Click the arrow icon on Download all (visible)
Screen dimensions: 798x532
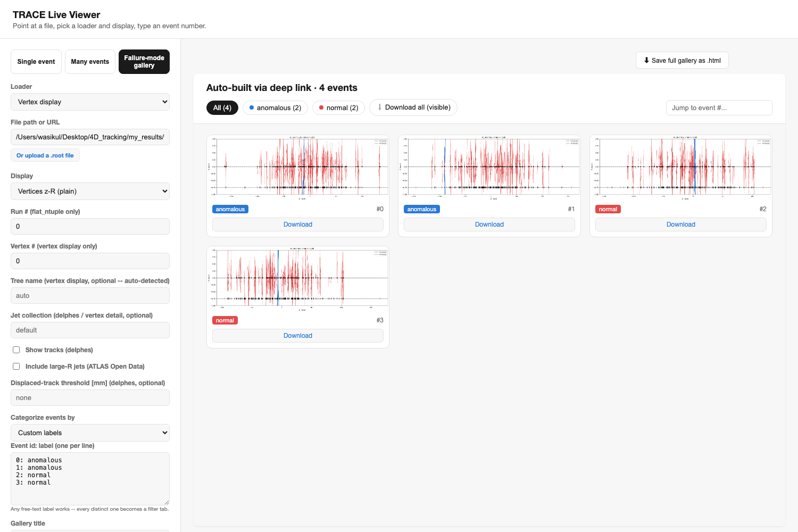(379, 107)
